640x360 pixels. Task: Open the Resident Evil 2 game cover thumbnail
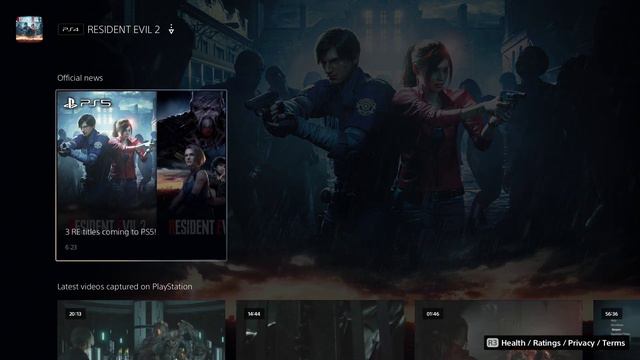29,29
